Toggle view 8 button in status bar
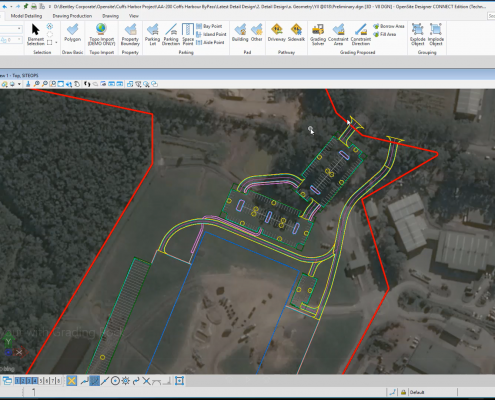This screenshot has height=400, width=495. coord(59,381)
